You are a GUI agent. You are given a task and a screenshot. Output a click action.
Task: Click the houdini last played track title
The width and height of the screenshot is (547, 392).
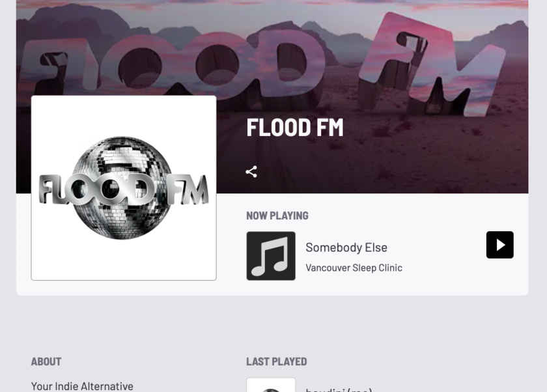click(x=339, y=389)
